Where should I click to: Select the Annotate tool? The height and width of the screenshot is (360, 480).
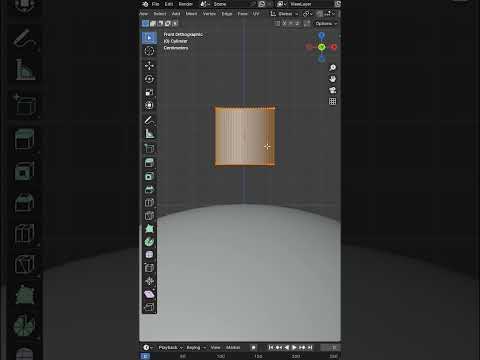tap(149, 120)
